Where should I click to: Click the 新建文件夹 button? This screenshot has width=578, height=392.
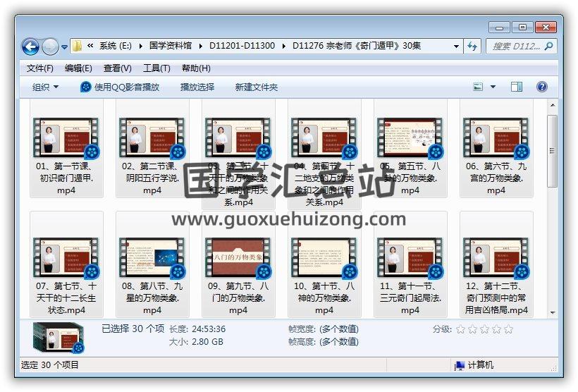[x=257, y=87]
